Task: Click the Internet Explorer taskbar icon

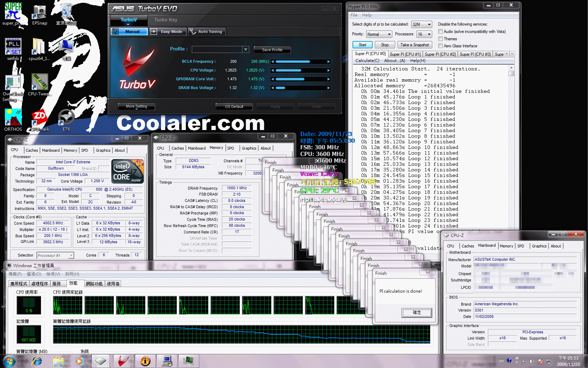Action: [x=37, y=361]
